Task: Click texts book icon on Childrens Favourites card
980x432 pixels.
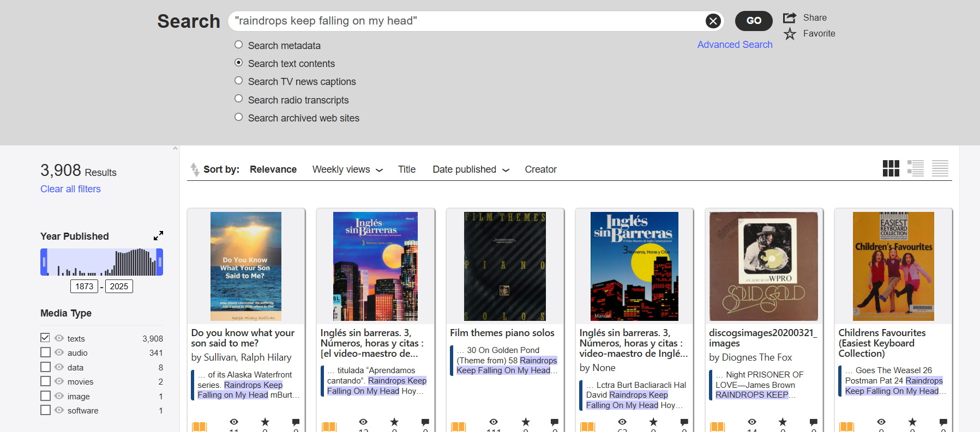Action: point(847,427)
